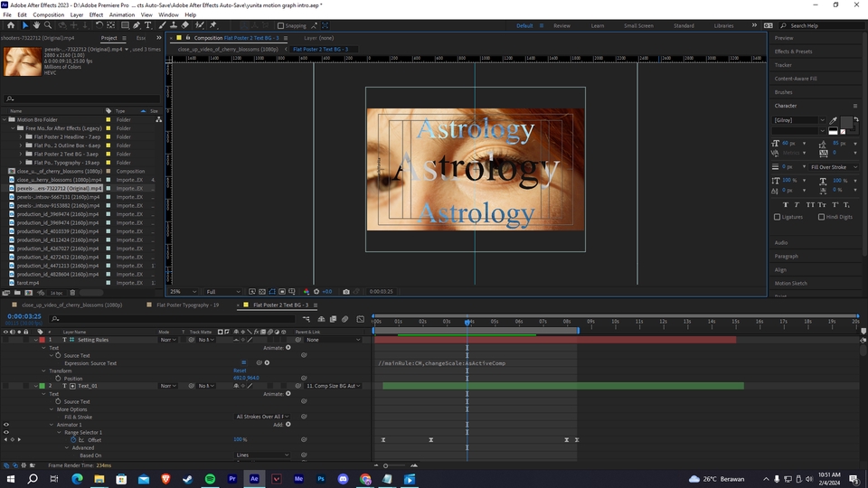This screenshot has height=488, width=868.
Task: Open the Graph Editor icon in timeline
Action: point(361,319)
